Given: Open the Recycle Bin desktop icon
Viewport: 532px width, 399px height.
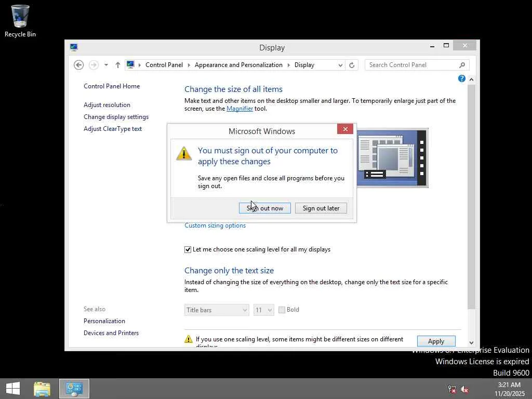Looking at the screenshot, I should (x=20, y=21).
